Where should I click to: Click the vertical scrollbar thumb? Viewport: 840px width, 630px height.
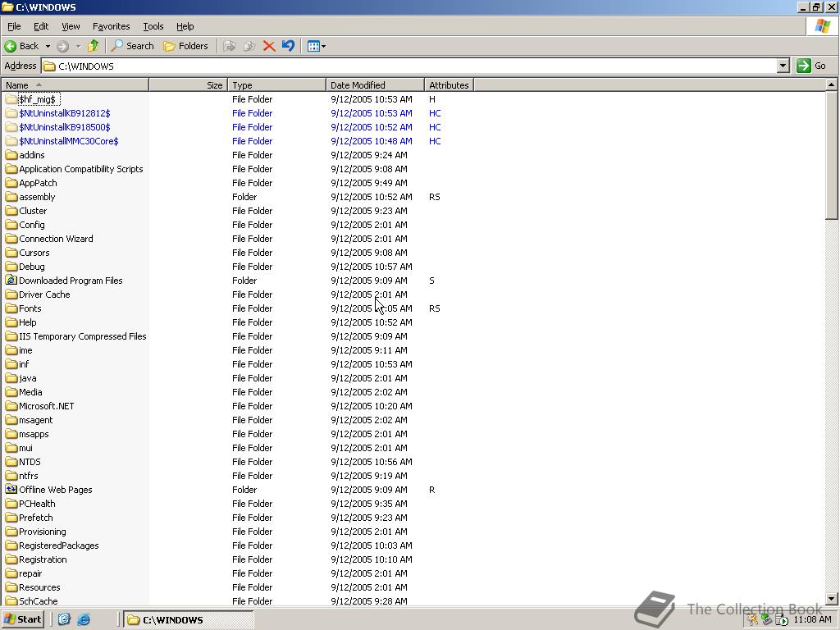831,155
